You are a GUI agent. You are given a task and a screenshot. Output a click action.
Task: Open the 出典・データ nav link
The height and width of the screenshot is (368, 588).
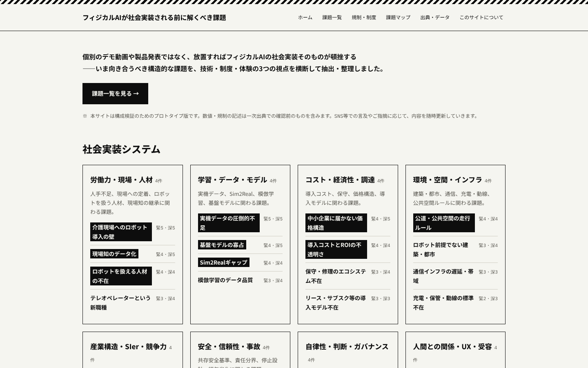pos(435,17)
